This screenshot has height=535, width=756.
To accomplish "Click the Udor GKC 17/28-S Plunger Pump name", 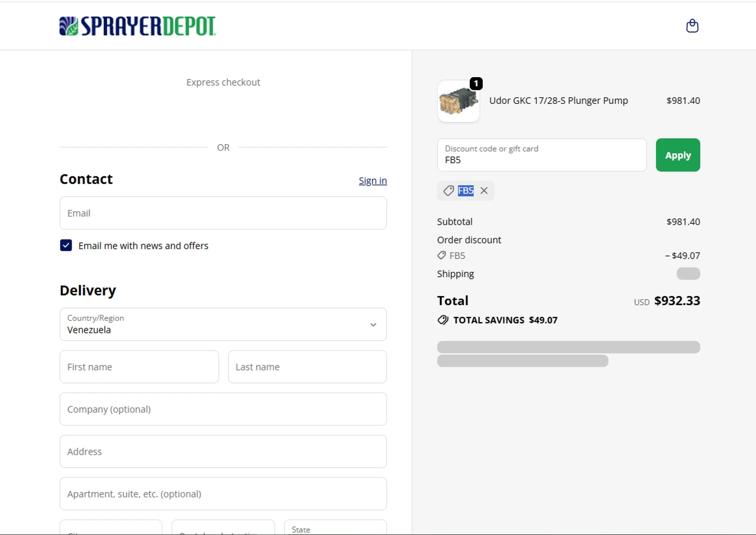I will pos(558,100).
